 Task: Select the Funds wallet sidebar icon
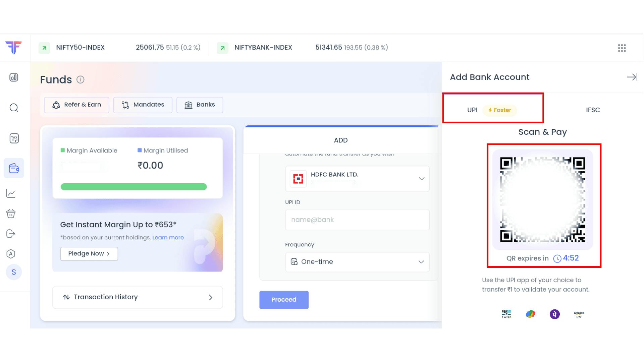pyautogui.click(x=14, y=168)
